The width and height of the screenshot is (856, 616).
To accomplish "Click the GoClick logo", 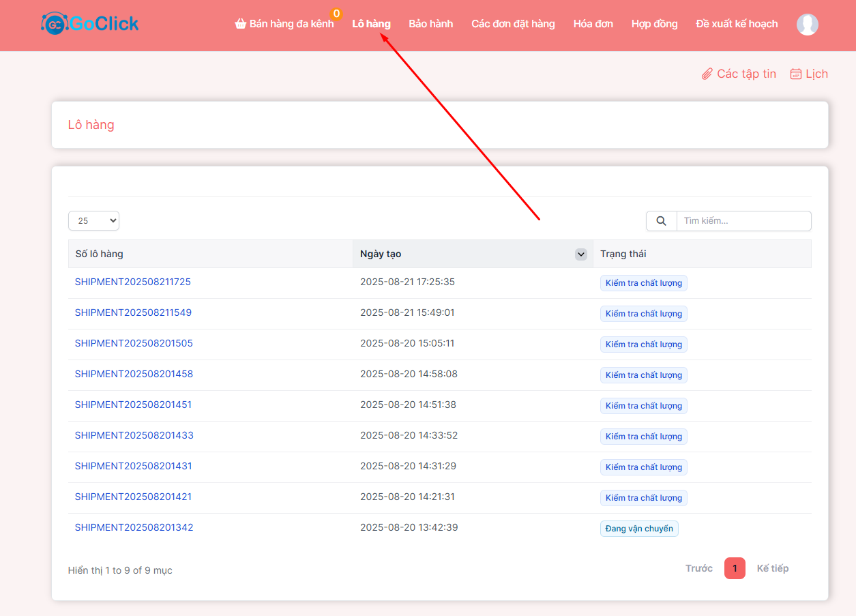I will (89, 24).
